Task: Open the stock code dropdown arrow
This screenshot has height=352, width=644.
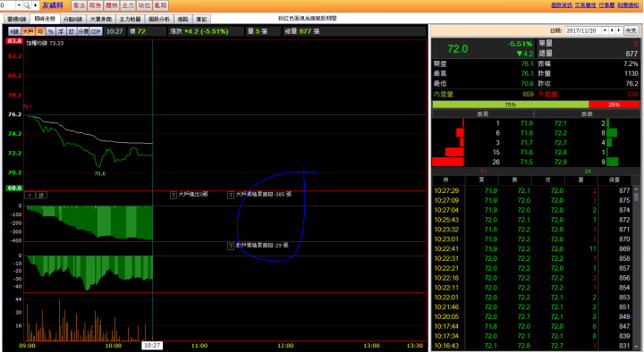Action: point(19,5)
